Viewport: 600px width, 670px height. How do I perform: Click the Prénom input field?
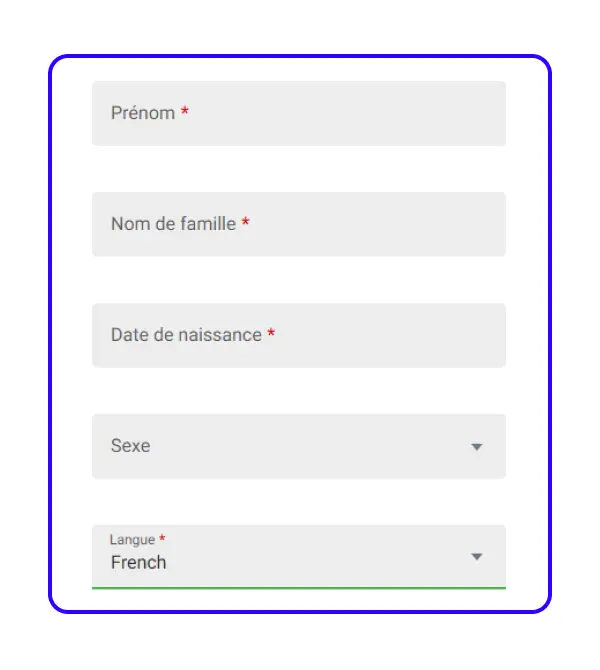pos(298,114)
